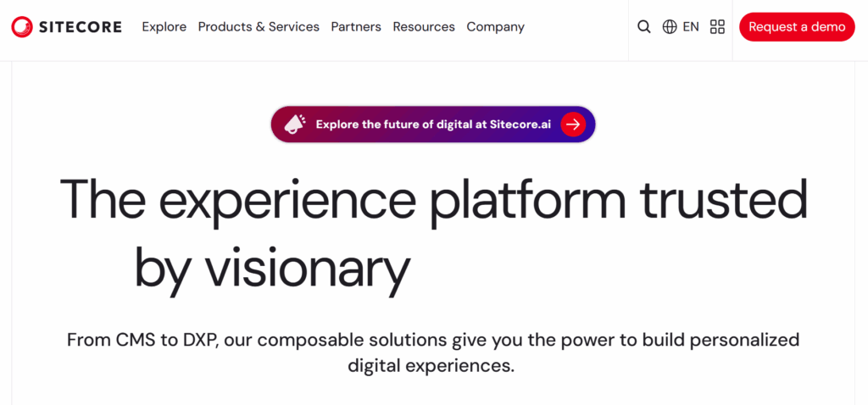Click the globe language icon
The width and height of the screenshot is (868, 405).
(x=670, y=27)
